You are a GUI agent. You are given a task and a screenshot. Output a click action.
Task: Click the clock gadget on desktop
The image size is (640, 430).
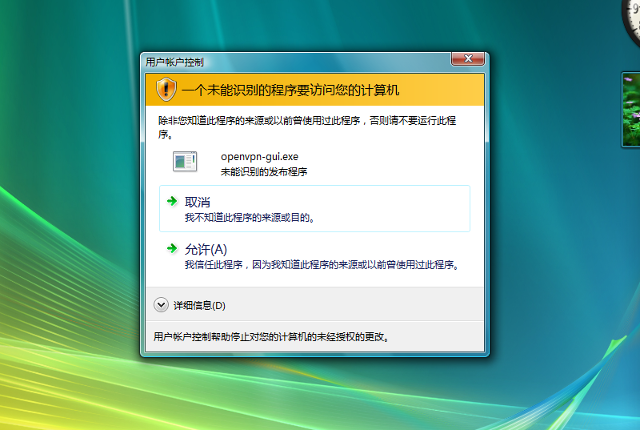pyautogui.click(x=631, y=22)
